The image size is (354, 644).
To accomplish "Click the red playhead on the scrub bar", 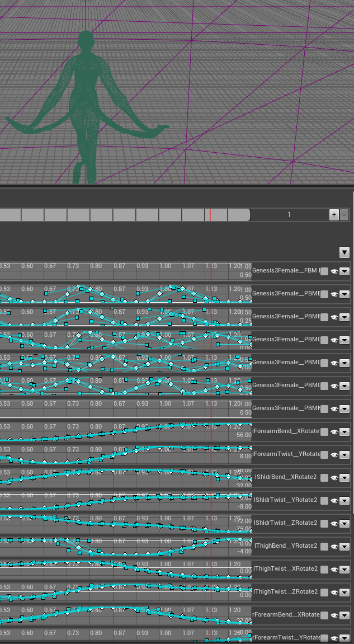I will pos(210,215).
